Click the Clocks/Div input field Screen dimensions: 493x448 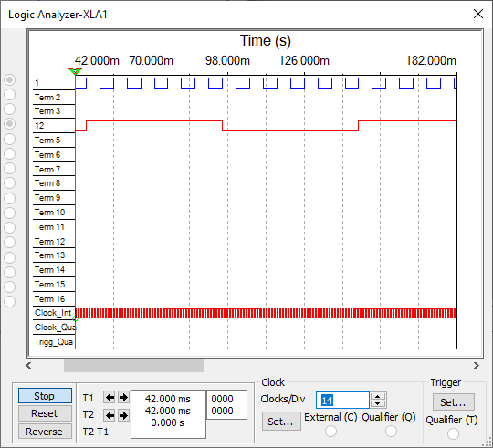(342, 400)
